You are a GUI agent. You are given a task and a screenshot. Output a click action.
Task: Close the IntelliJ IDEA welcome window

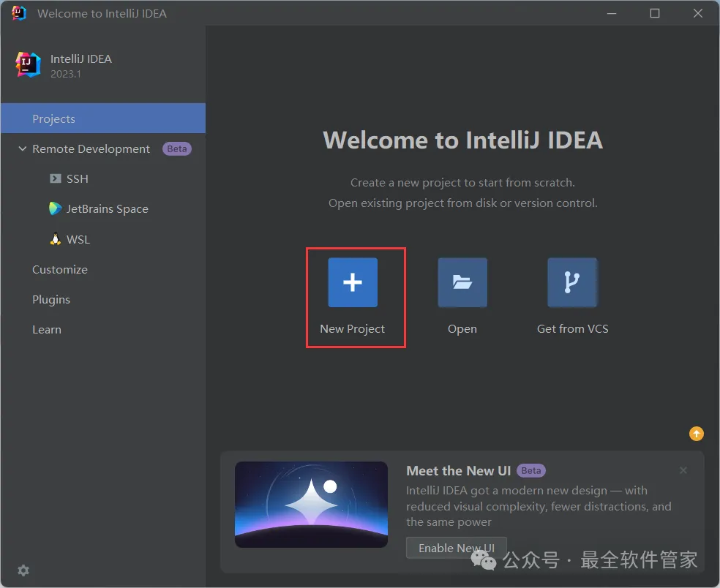coord(698,13)
